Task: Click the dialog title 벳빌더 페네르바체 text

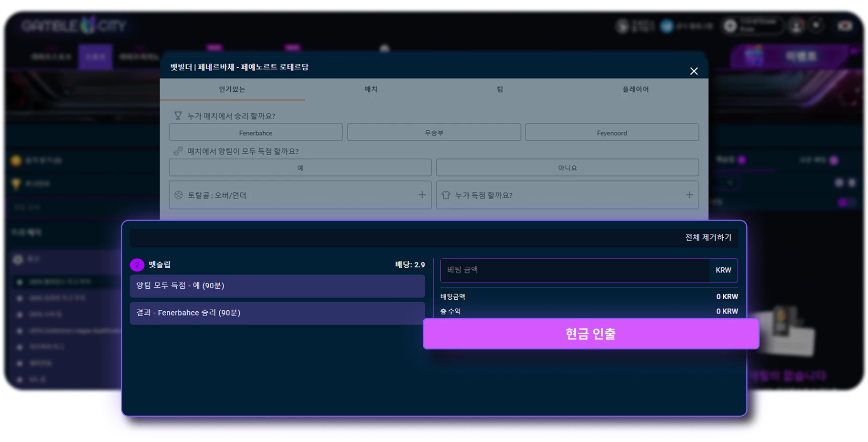Action: (239, 67)
